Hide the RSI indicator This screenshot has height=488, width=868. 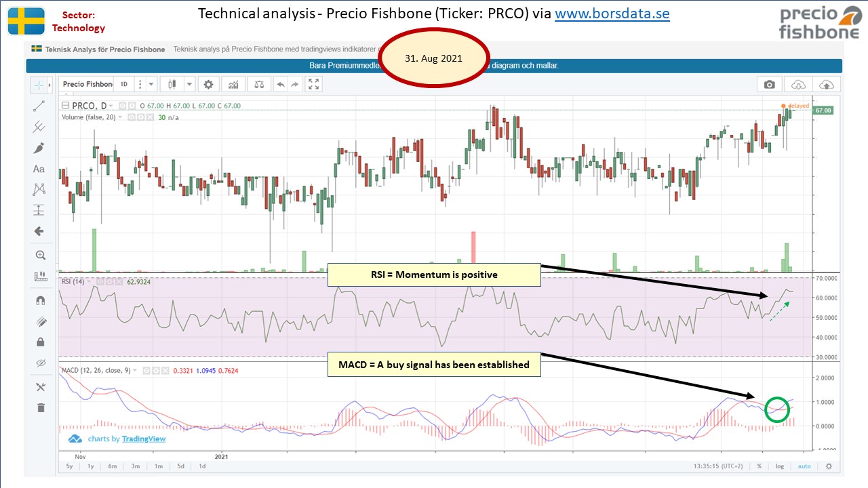click(100, 281)
